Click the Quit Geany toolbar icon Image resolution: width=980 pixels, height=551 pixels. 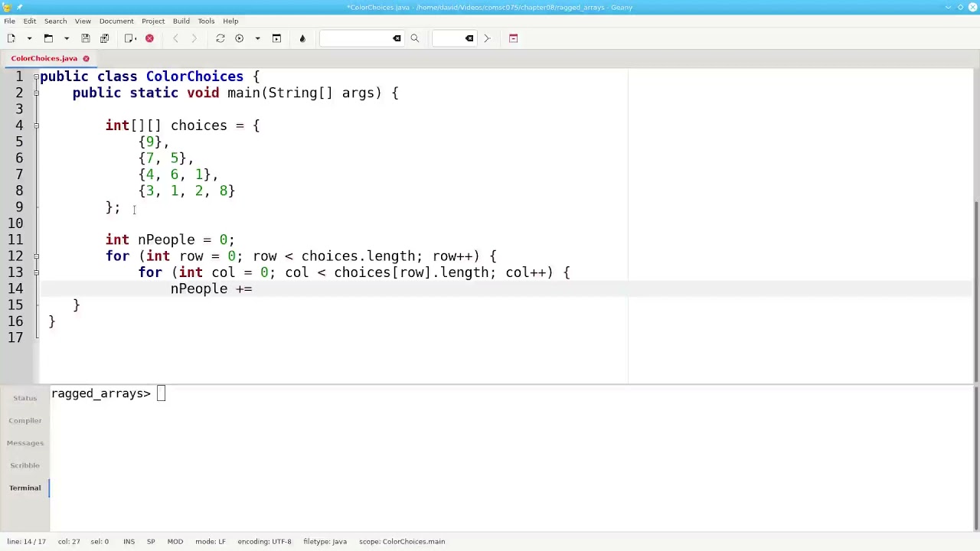pyautogui.click(x=514, y=38)
